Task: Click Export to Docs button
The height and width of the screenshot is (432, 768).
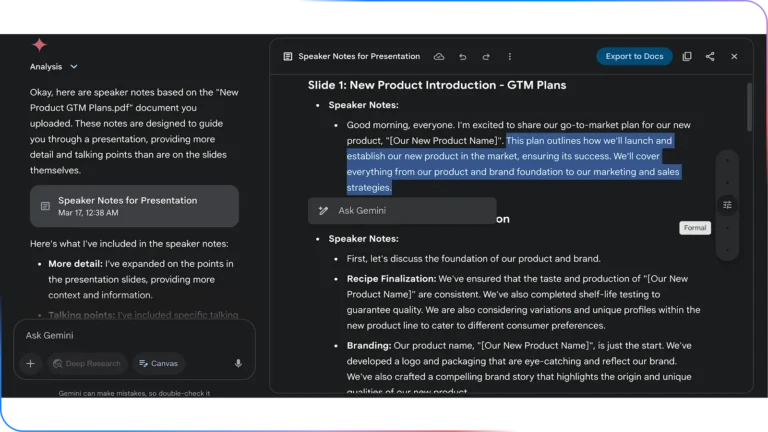Action: pos(634,56)
